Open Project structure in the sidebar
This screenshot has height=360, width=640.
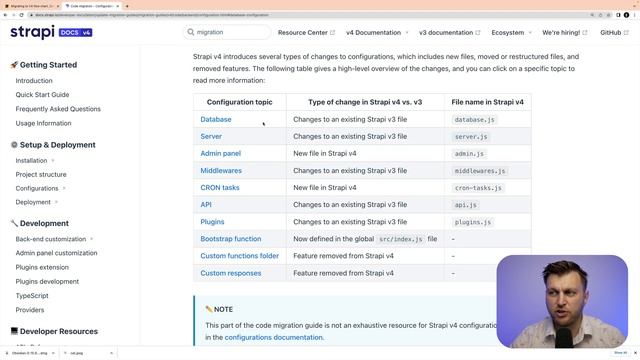[x=41, y=174]
